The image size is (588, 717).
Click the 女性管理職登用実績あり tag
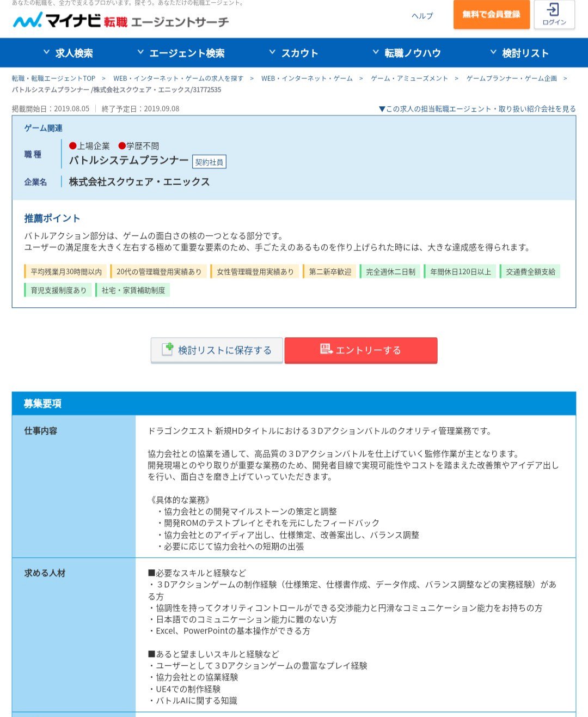[x=255, y=271]
